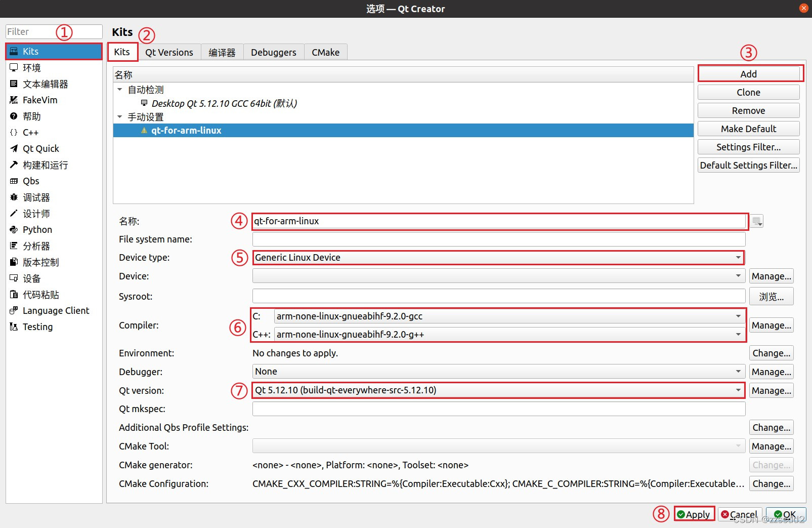Select the 调试器 bug icon
The width and height of the screenshot is (812, 528).
pos(14,197)
